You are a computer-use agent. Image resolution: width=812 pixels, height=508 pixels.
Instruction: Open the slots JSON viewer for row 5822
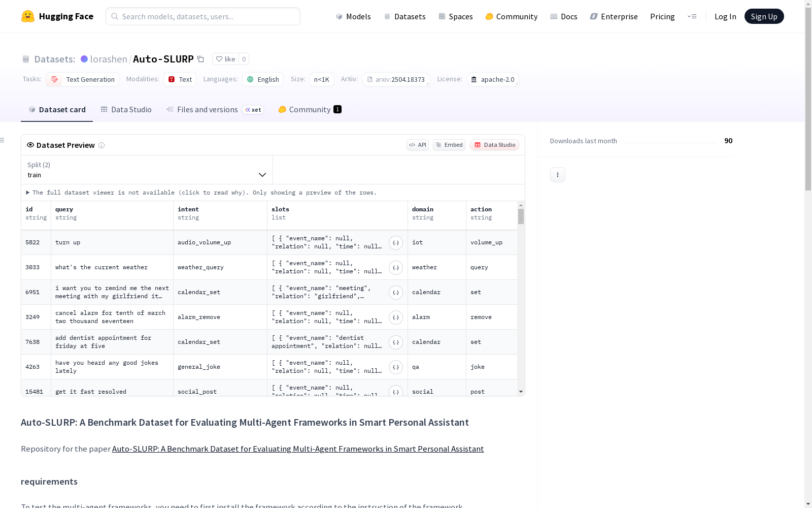396,243
